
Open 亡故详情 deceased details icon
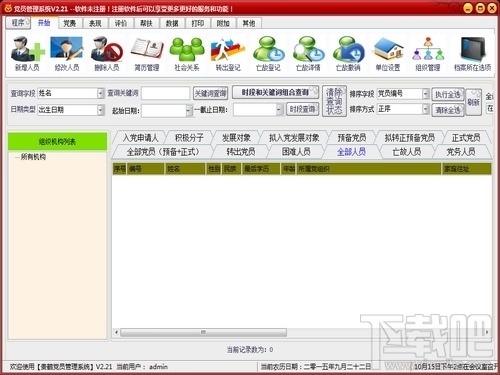coord(308,53)
